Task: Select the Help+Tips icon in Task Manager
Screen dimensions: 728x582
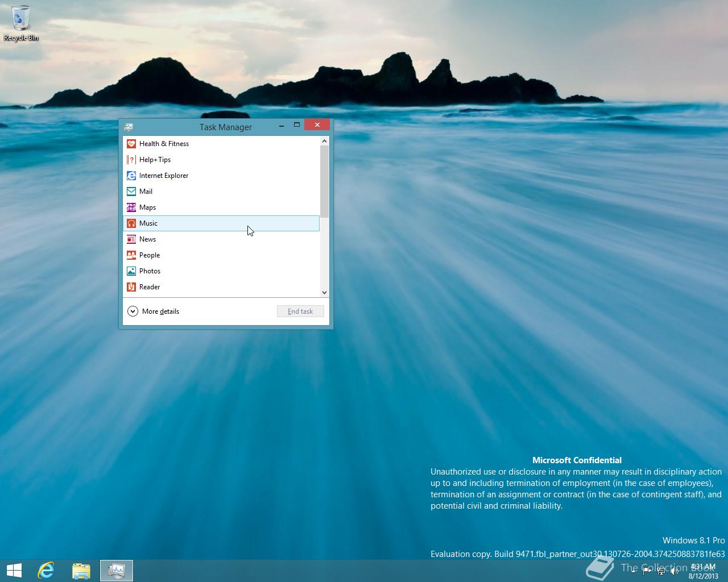Action: point(131,160)
